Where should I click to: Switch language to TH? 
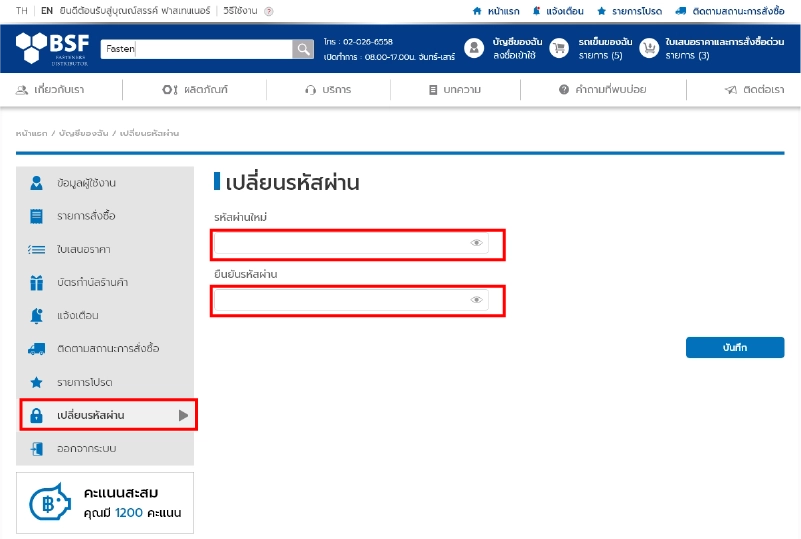pyautogui.click(x=21, y=10)
